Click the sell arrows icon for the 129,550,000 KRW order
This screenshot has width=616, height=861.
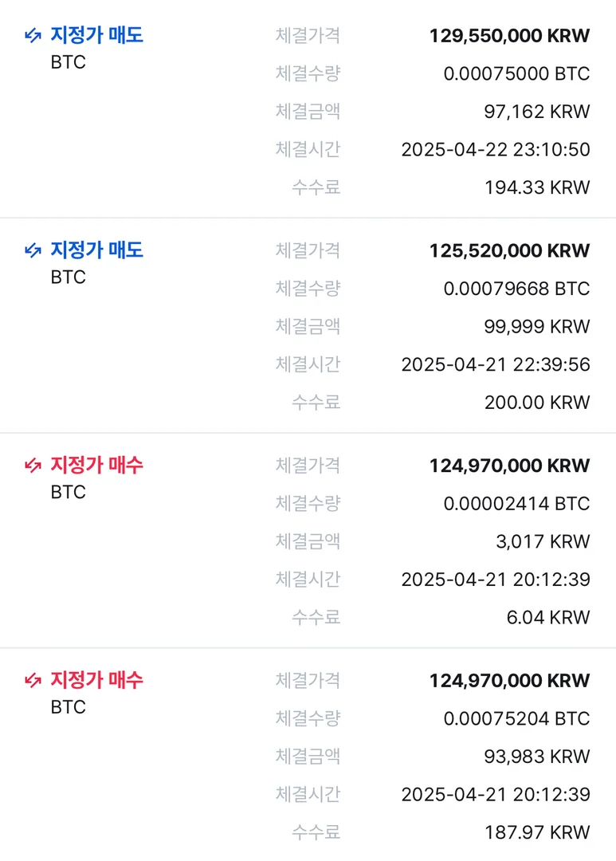33,35
